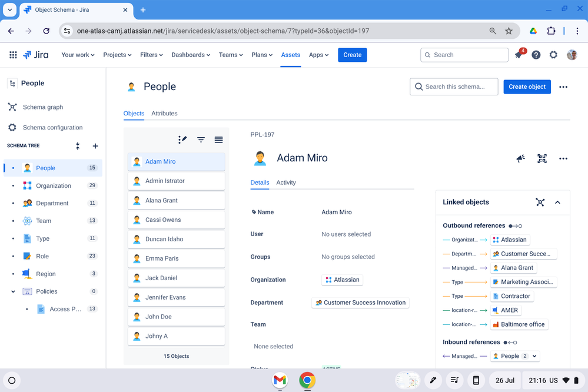
Task: Click Search this schema field
Action: tap(454, 87)
